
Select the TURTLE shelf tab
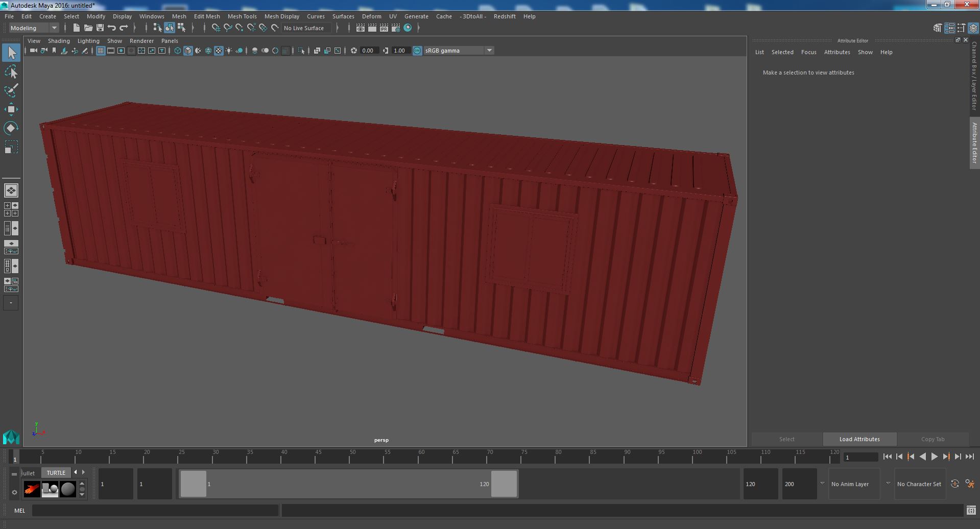[x=56, y=473]
